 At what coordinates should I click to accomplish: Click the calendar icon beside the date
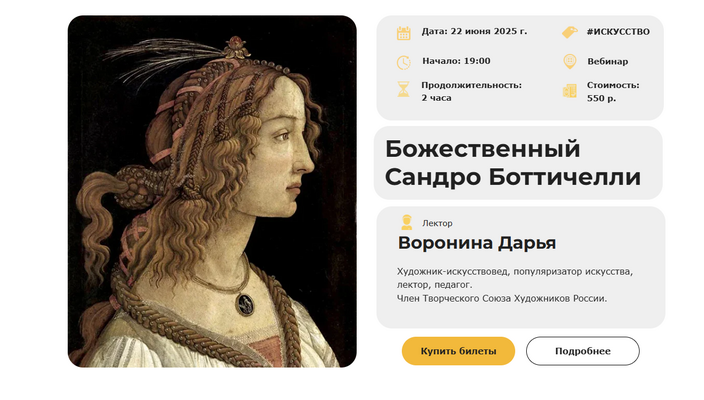click(404, 32)
